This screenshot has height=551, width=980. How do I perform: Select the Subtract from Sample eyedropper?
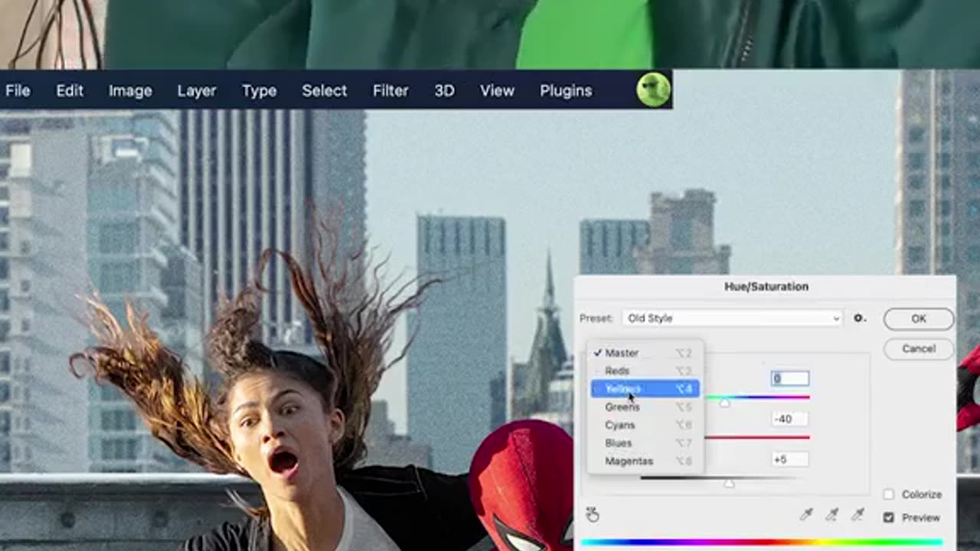tap(857, 515)
